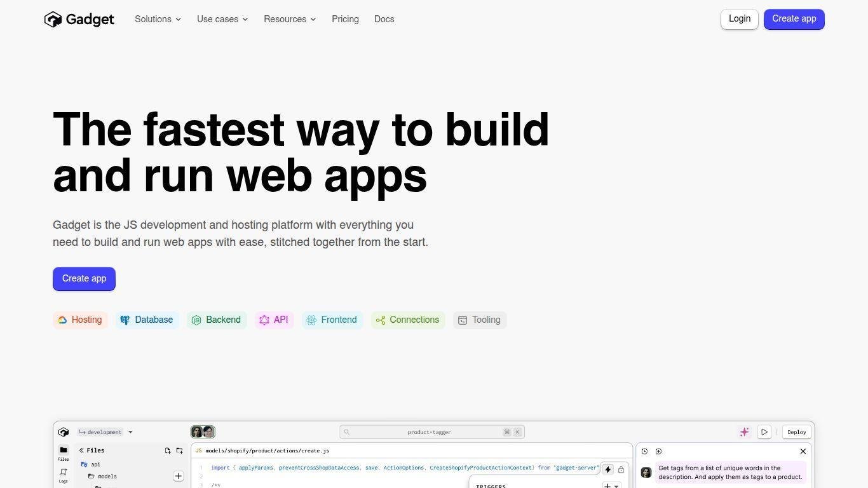This screenshot has height=488, width=868.
Task: Toggle the lock icon in the editor
Action: coord(621,470)
